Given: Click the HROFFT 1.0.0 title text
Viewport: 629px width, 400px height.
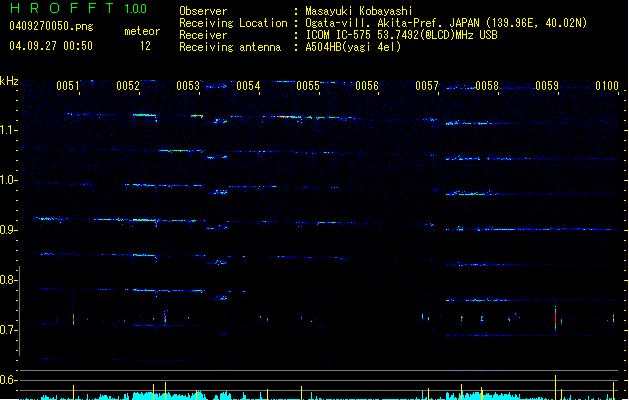Looking at the screenshot, I should pyautogui.click(x=78, y=8).
